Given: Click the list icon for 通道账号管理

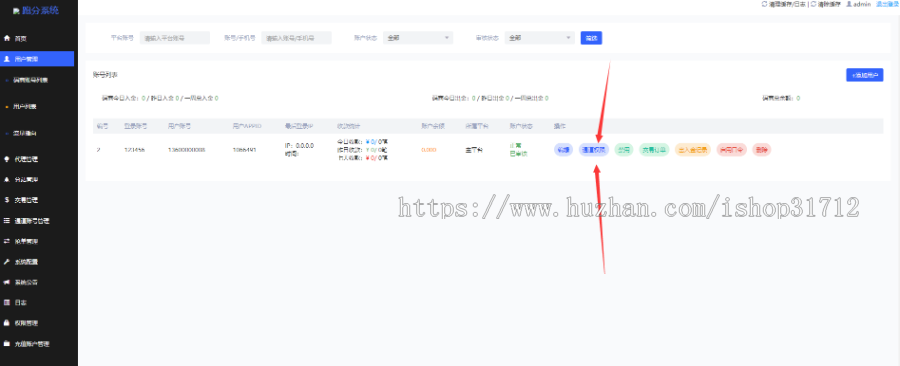Looking at the screenshot, I should (7, 220).
